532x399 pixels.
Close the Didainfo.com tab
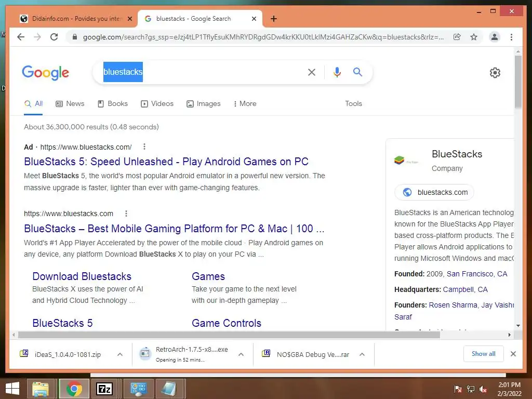[129, 19]
